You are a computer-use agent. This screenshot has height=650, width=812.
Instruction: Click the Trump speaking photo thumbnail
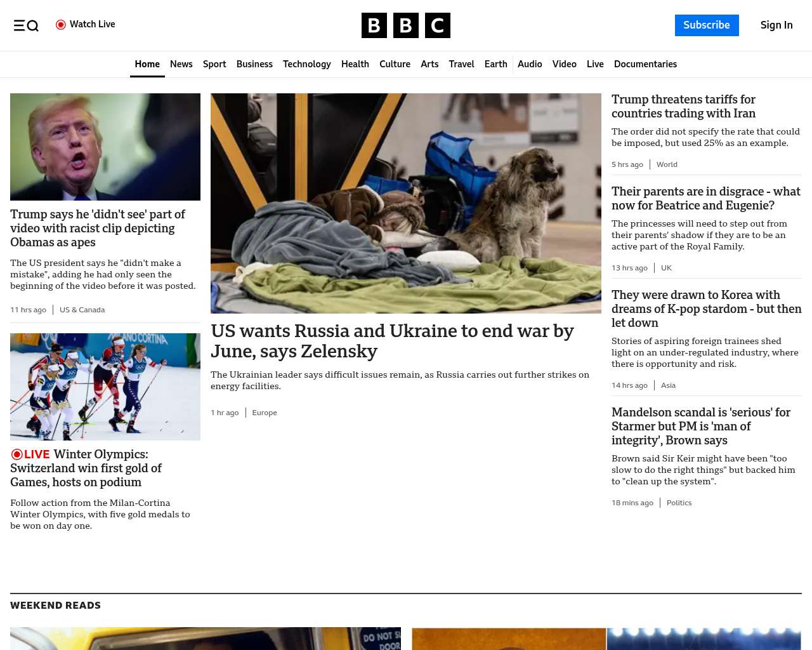[105, 147]
